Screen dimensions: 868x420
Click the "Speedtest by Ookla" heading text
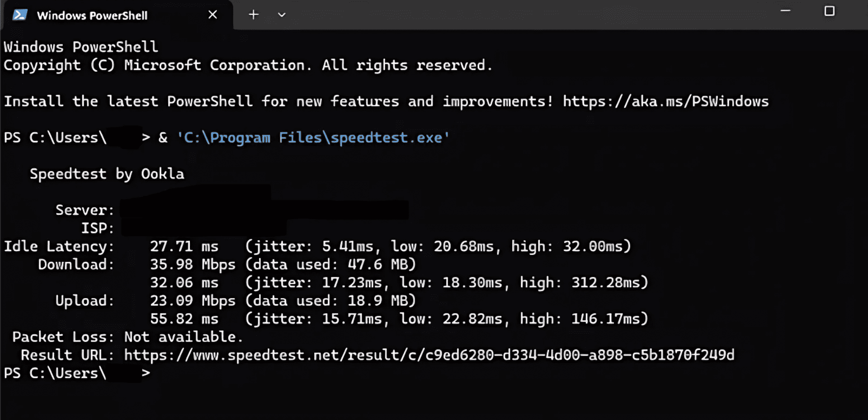107,174
